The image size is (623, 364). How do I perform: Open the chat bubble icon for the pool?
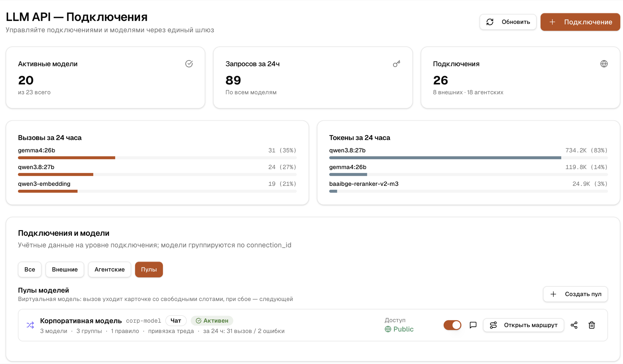coord(473,325)
